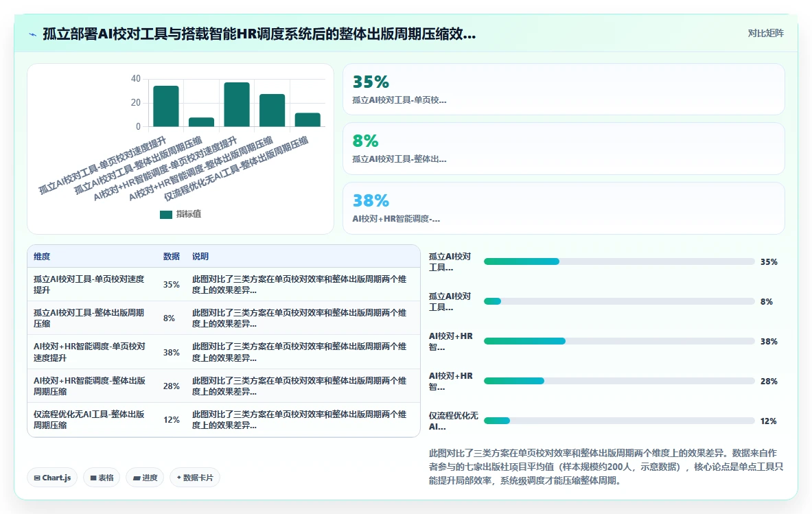The width and height of the screenshot is (812, 514).
Task: Click the y-axis 40 tick label
Action: [136, 79]
